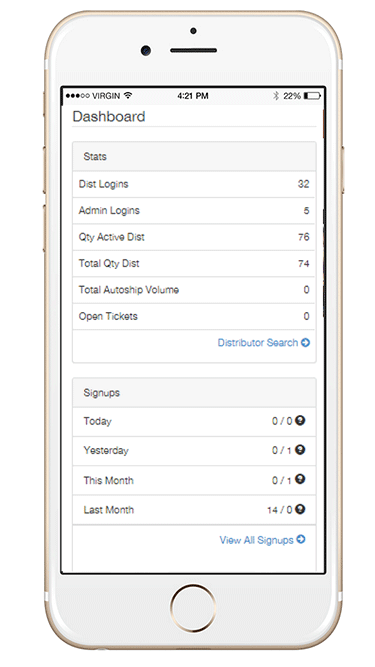Tap the Wi-Fi status icon

[128, 96]
